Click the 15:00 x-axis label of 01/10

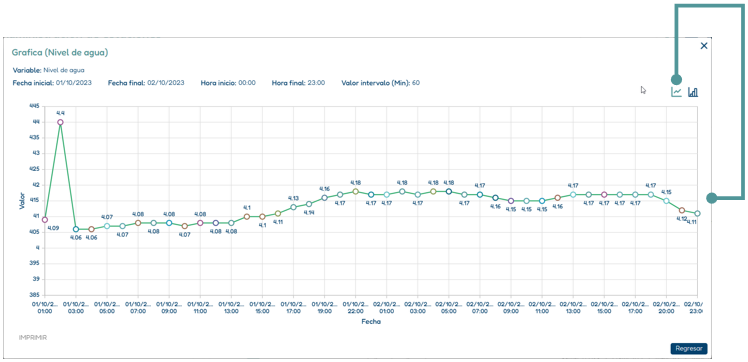tap(262, 307)
